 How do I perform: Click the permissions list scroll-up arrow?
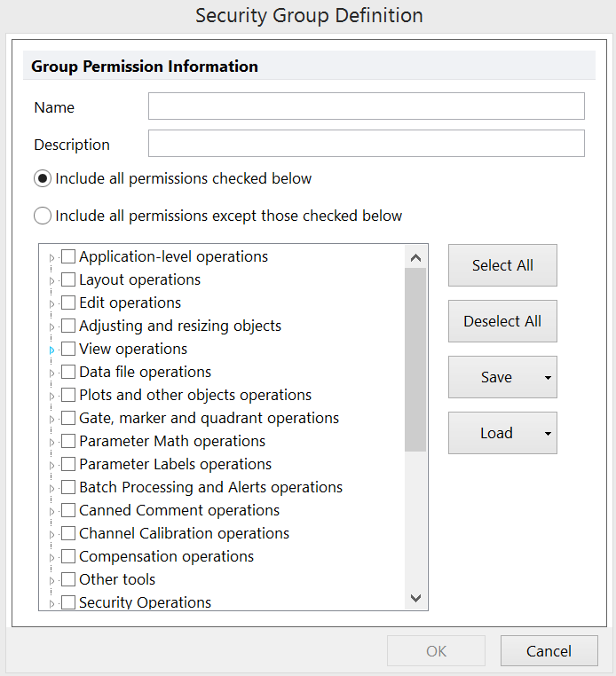point(415,257)
